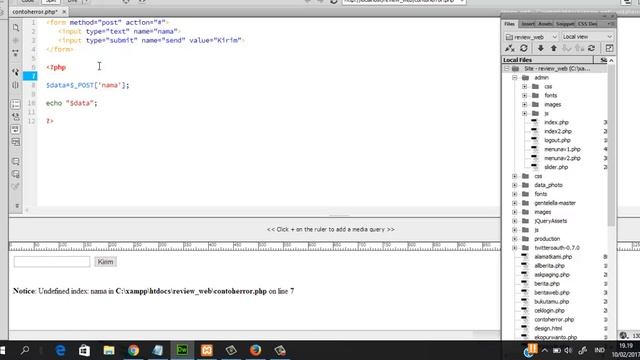Open Windows taskbar search
The height and width of the screenshot is (360, 640).
click(25, 350)
